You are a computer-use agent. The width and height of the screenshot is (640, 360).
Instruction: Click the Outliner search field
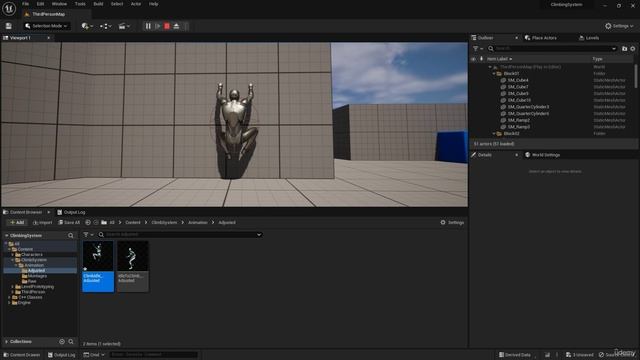[553, 49]
